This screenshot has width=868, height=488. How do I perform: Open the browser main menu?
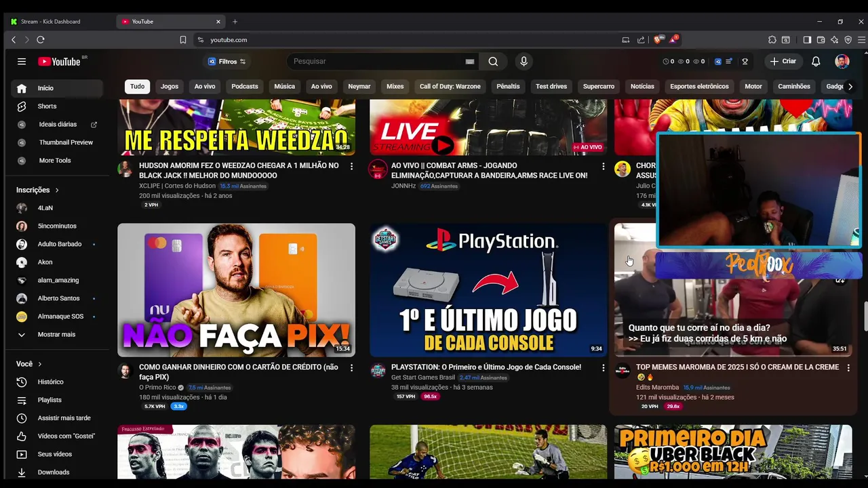coord(861,39)
